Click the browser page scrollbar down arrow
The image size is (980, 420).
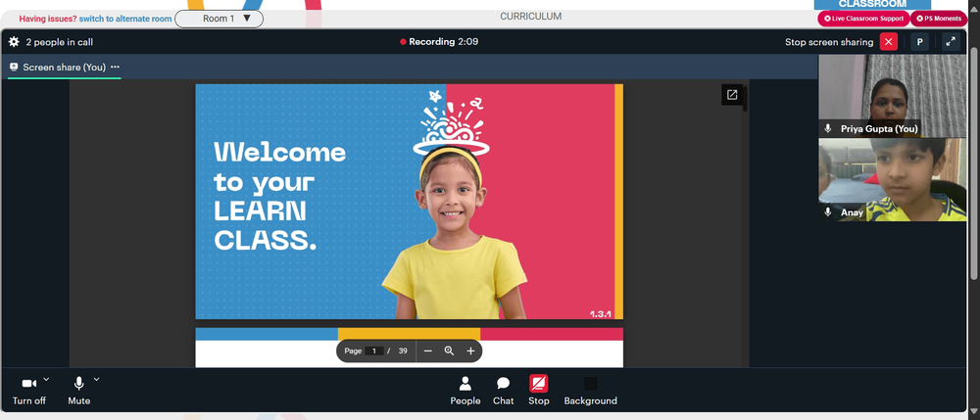tap(974, 411)
